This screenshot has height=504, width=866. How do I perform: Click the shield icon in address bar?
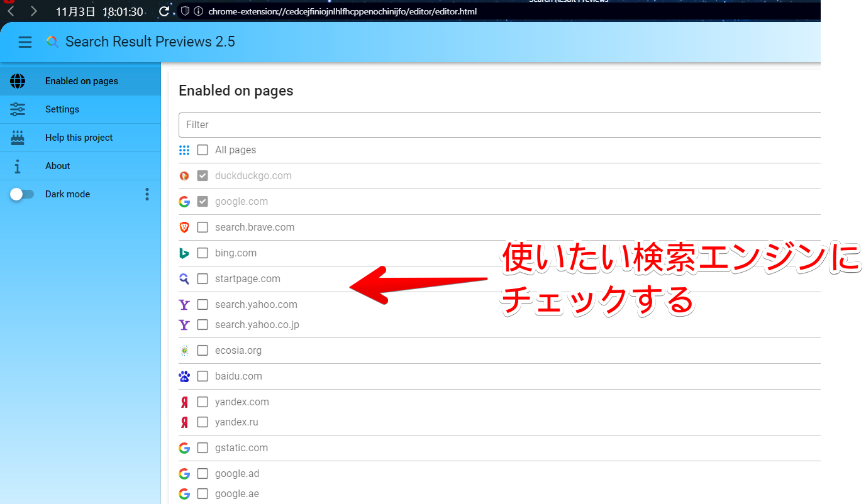pos(185,11)
